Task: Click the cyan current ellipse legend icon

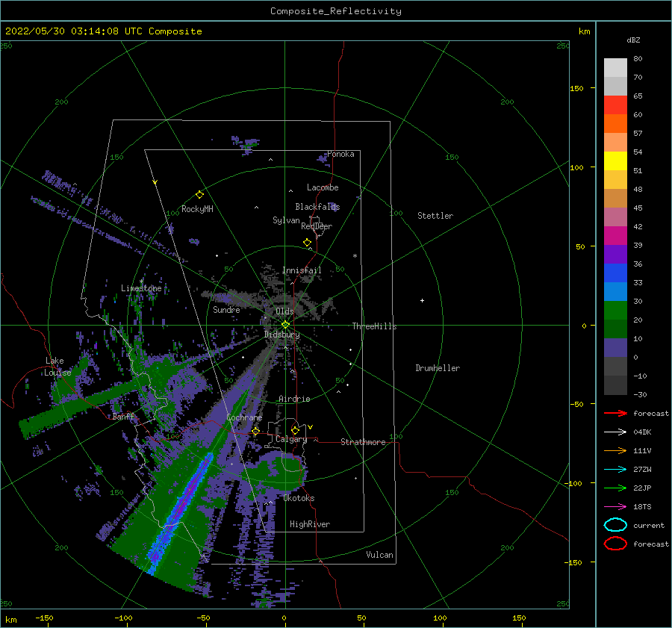Action: click(x=615, y=525)
